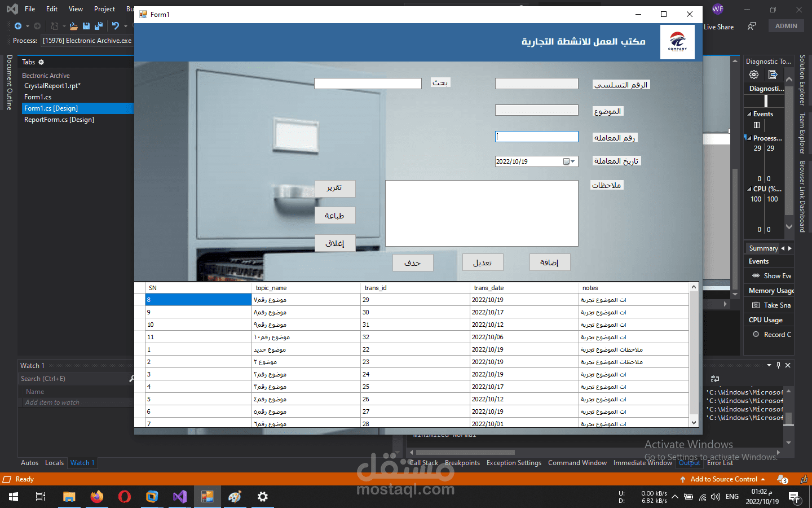This screenshot has width=812, height=508.
Task: Switch to Visual Studio taskbar icon
Action: coord(180,497)
